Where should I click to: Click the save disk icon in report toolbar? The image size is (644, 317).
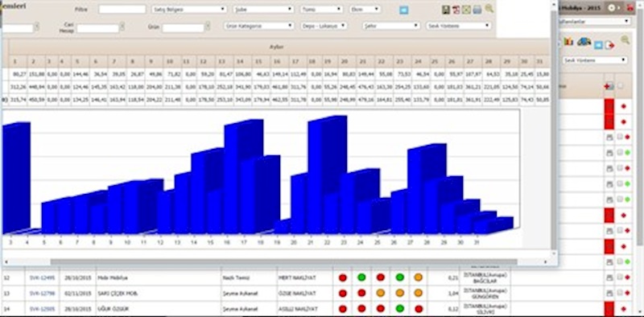pos(446,10)
